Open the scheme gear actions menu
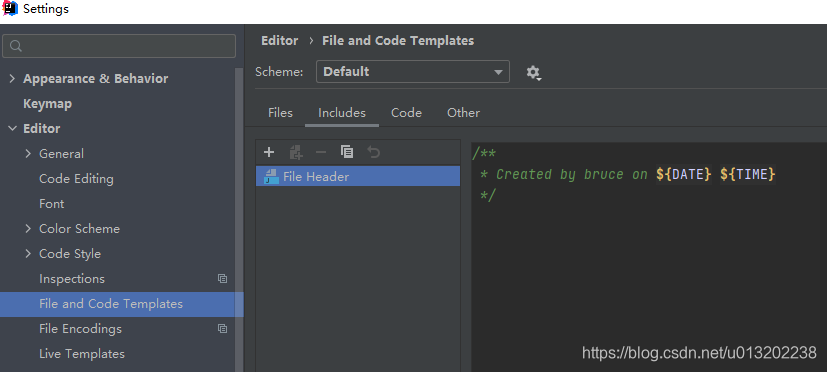This screenshot has width=827, height=372. coord(534,72)
